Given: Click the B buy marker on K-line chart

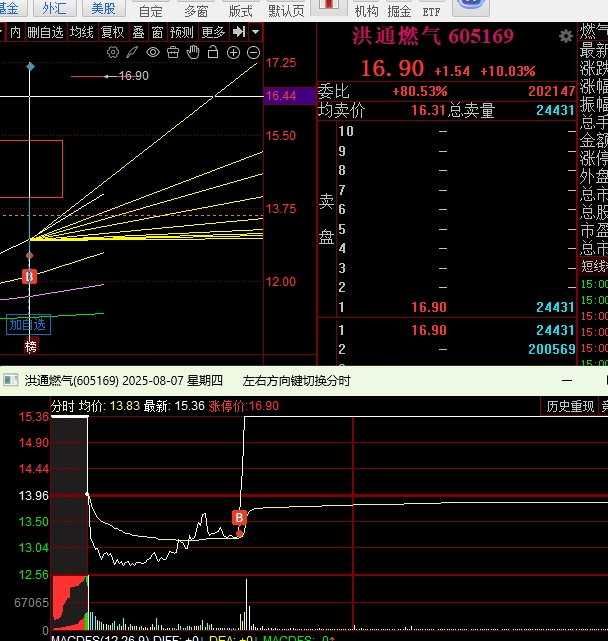Looking at the screenshot, I should pos(29,277).
